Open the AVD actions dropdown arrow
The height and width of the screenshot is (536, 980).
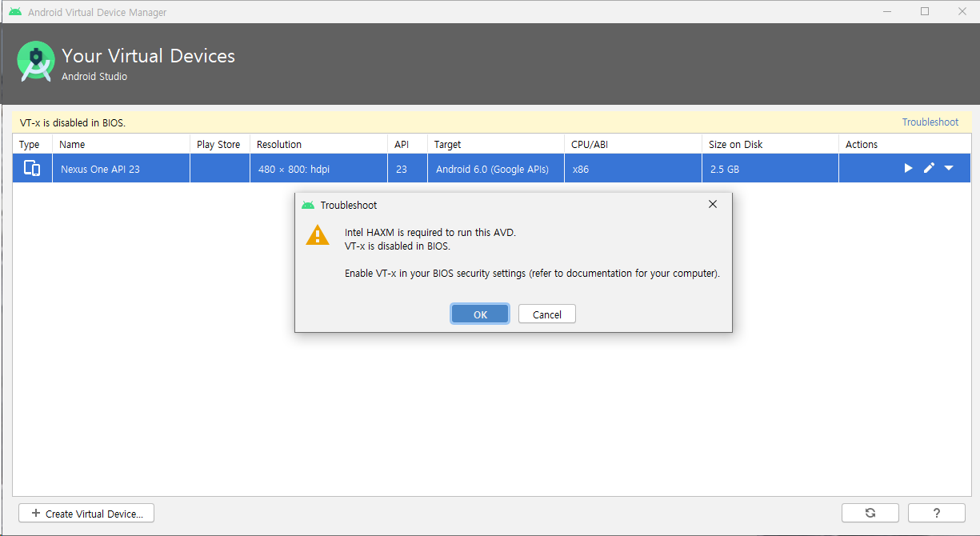949,168
